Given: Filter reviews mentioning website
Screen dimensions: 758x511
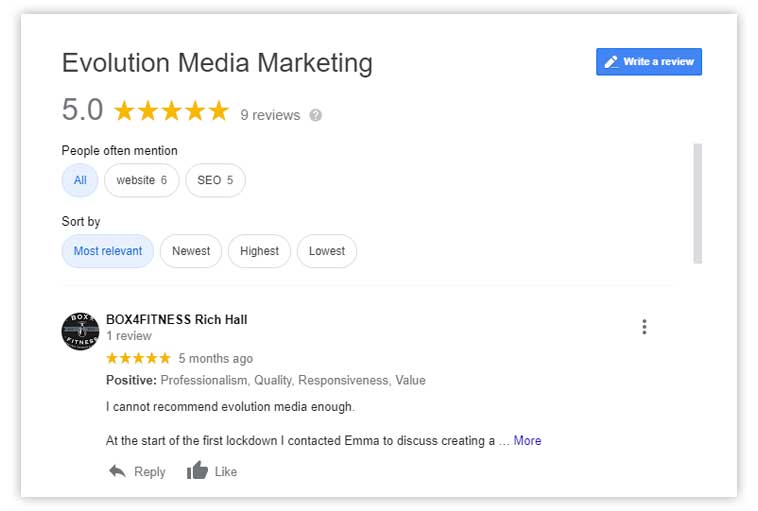Looking at the screenshot, I should [142, 180].
